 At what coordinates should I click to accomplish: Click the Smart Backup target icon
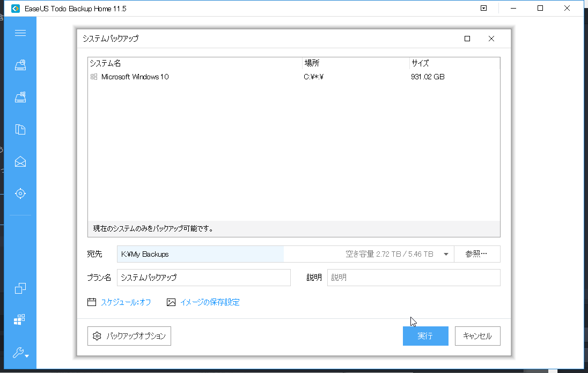click(20, 193)
